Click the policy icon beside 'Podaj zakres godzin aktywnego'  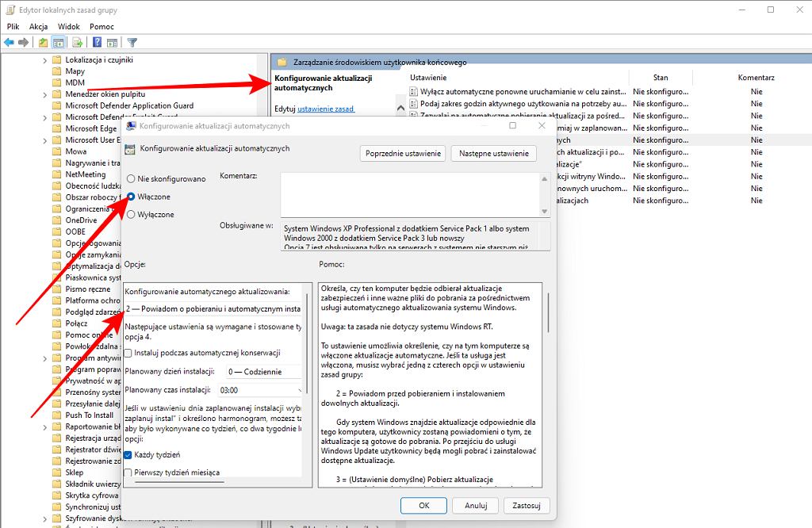click(x=413, y=104)
